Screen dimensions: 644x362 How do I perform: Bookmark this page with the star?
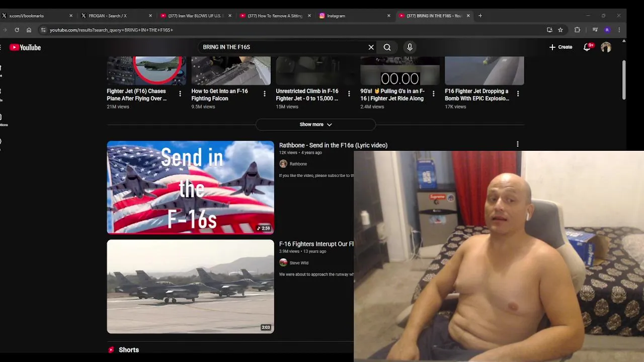(560, 30)
